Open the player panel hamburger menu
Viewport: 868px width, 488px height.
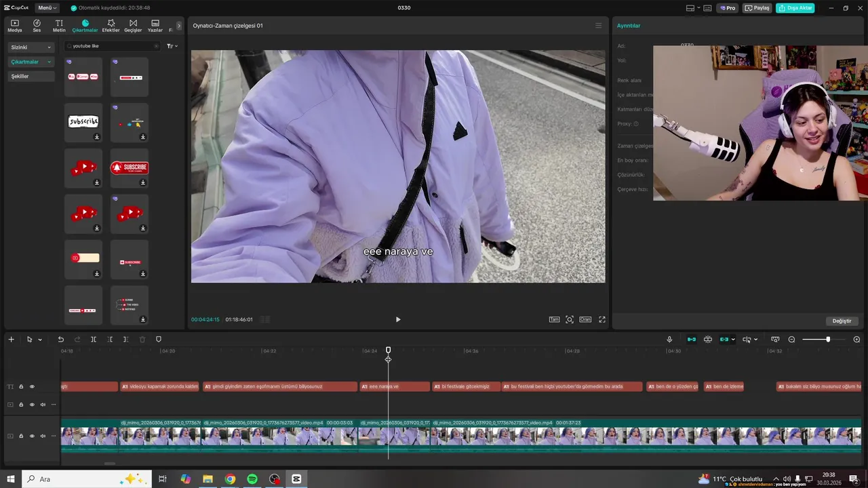click(x=598, y=26)
